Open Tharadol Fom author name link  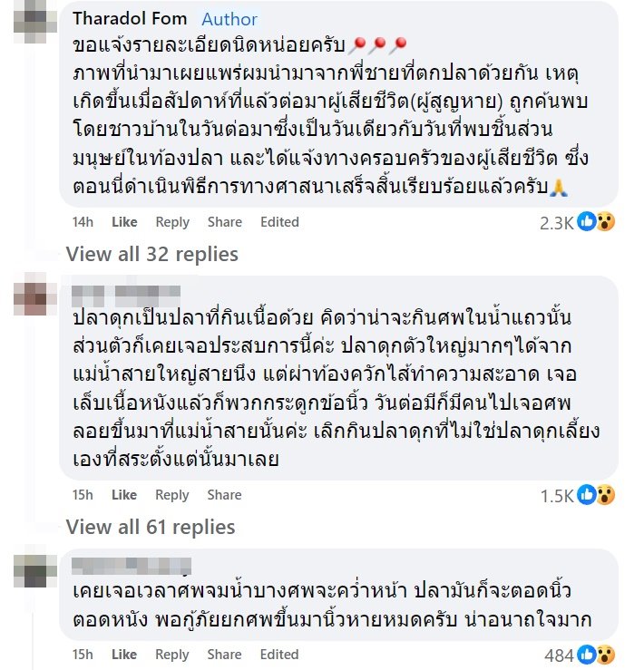click(x=129, y=18)
